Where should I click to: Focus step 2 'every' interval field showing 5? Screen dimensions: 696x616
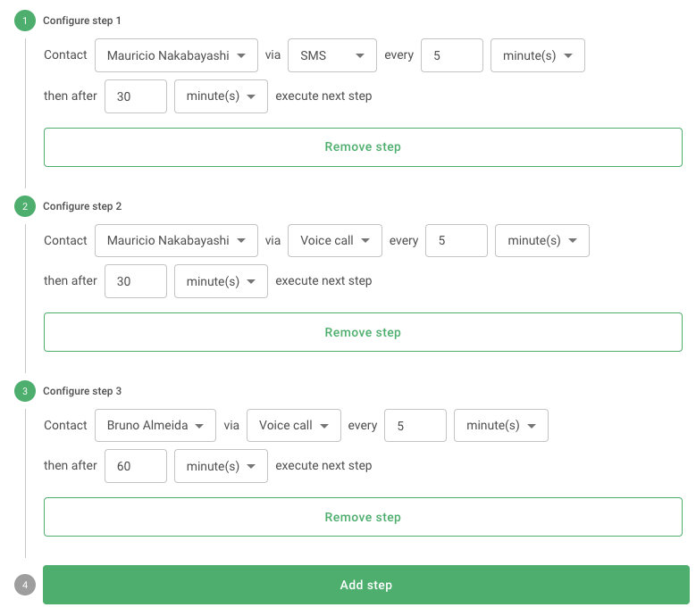[x=457, y=240]
